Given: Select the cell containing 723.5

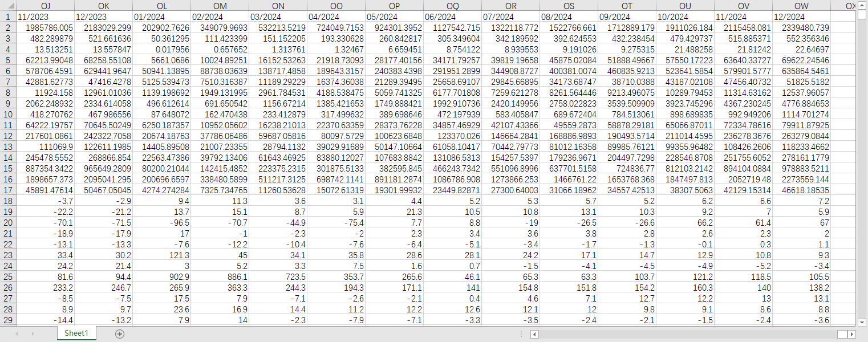Looking at the screenshot, I should click(278, 276).
